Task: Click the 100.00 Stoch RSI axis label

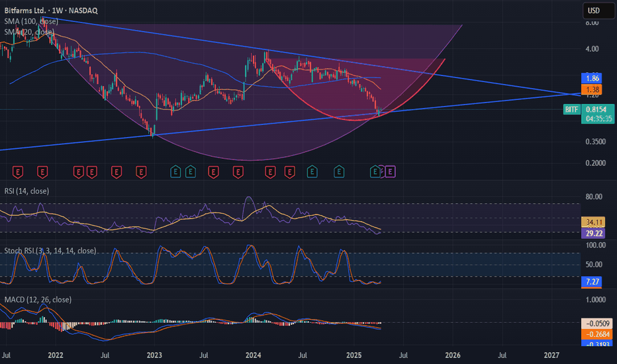Action: (x=595, y=245)
